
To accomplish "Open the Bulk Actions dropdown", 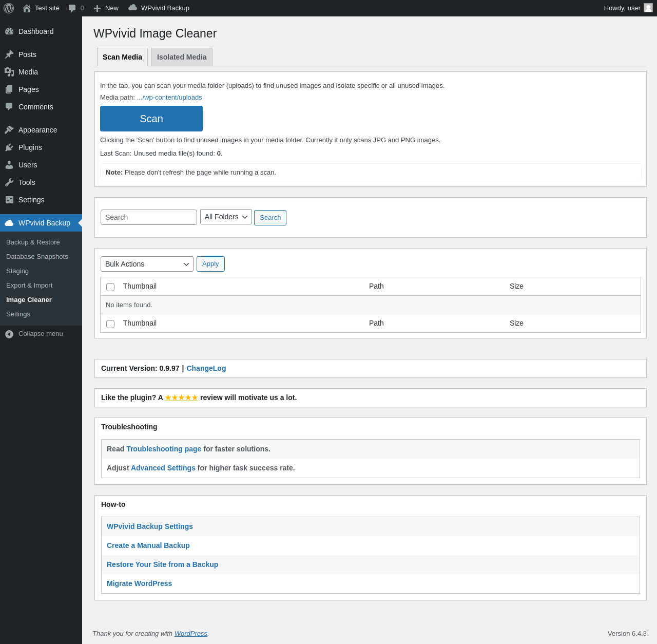I will 147,264.
